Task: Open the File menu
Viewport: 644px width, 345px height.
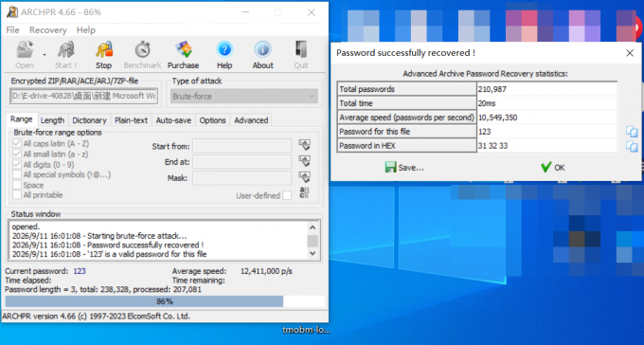Action: coord(12,30)
